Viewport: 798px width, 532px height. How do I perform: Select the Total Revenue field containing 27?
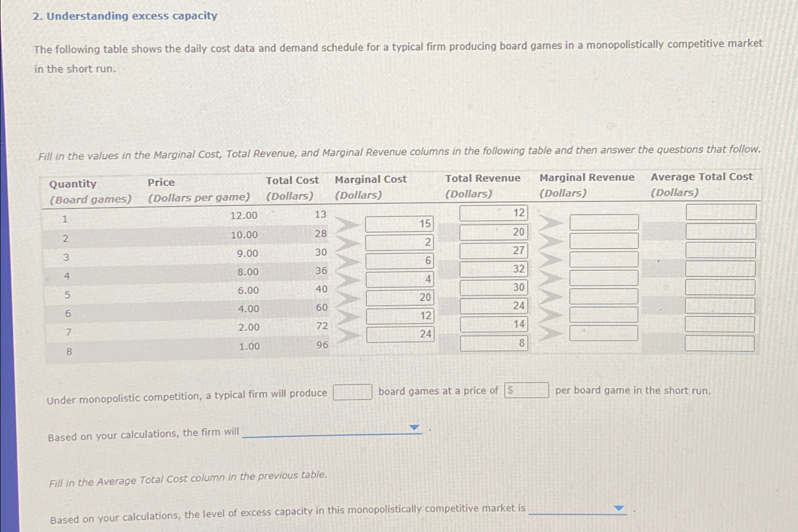[x=494, y=250]
